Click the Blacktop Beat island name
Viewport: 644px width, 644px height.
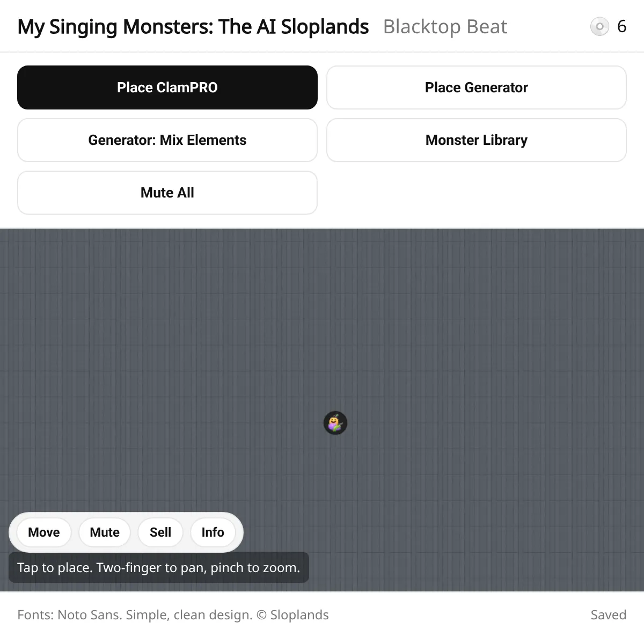click(x=445, y=27)
